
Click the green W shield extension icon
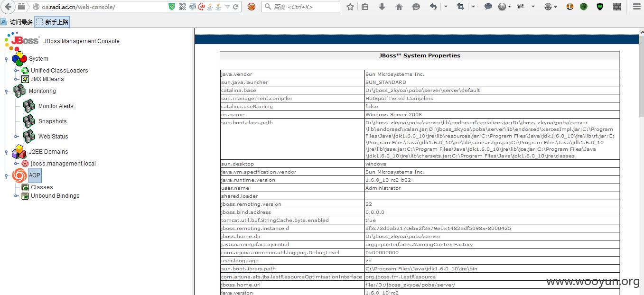pos(600,7)
